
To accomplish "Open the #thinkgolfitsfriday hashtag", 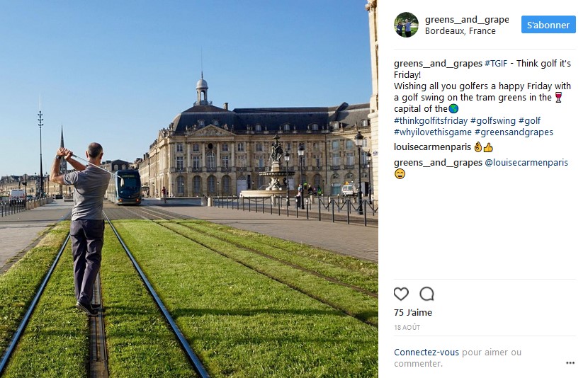I will point(431,120).
